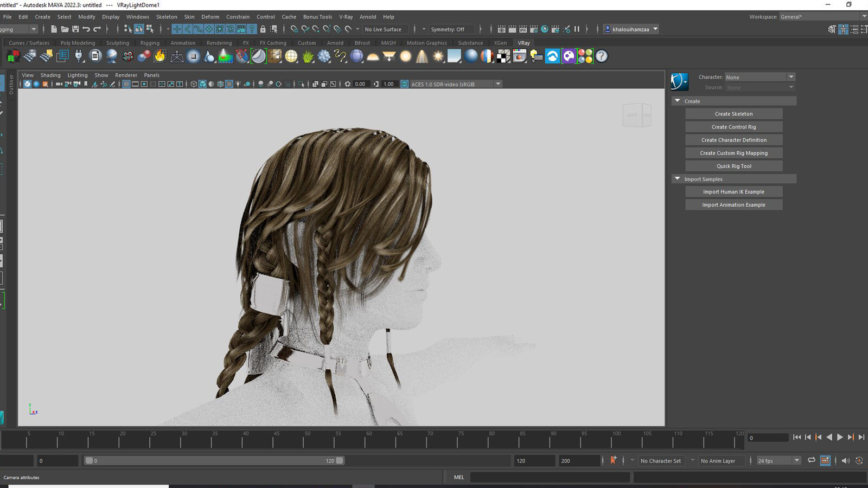Click the Save Scene disk icon
Screen dimensions: 868x488
click(75, 29)
